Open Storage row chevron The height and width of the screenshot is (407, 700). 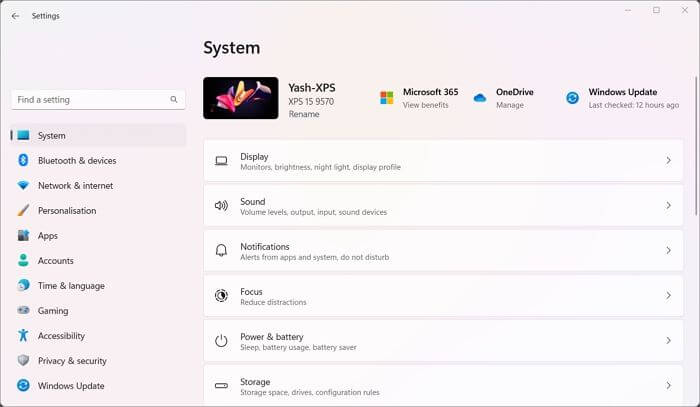coord(668,386)
